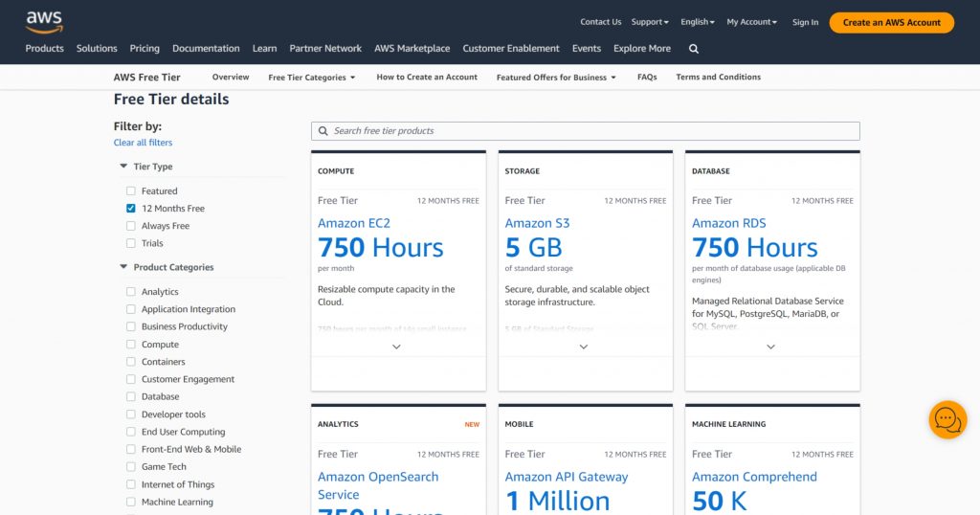Open the Customer Enablement menu
This screenshot has width=980, height=515.
[511, 49]
